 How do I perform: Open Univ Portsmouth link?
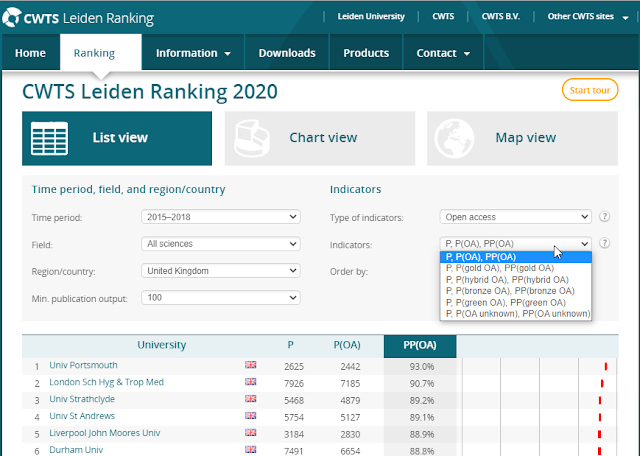click(83, 365)
